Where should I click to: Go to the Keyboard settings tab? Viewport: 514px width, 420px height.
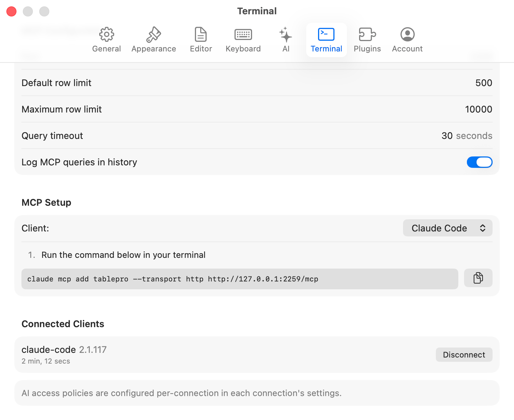click(x=243, y=40)
